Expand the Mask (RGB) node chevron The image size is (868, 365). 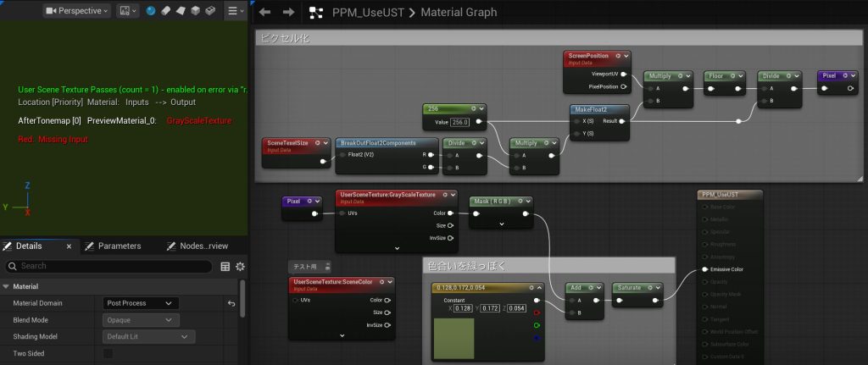tap(500, 224)
